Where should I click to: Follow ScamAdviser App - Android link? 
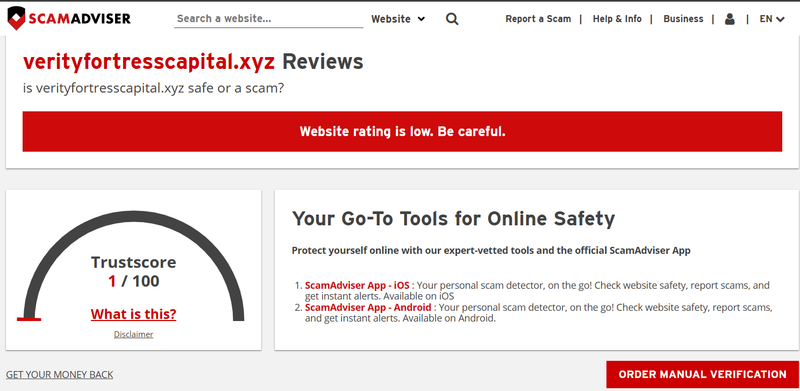368,307
